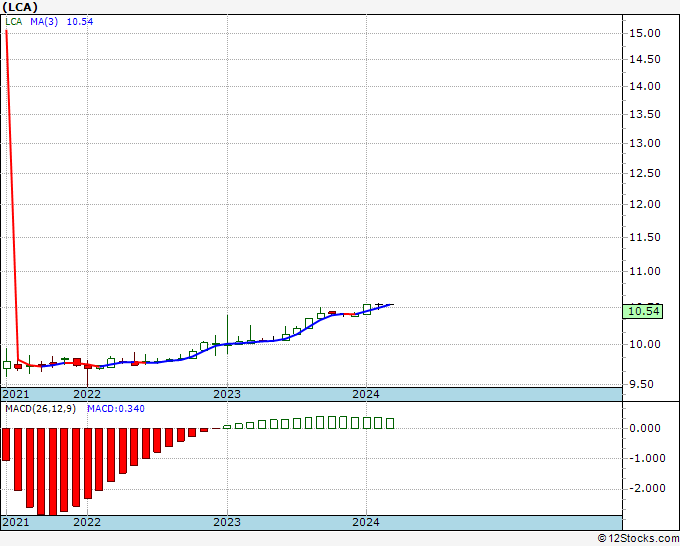
Task: Click the last green MACD histogram bar
Action: [x=390, y=423]
